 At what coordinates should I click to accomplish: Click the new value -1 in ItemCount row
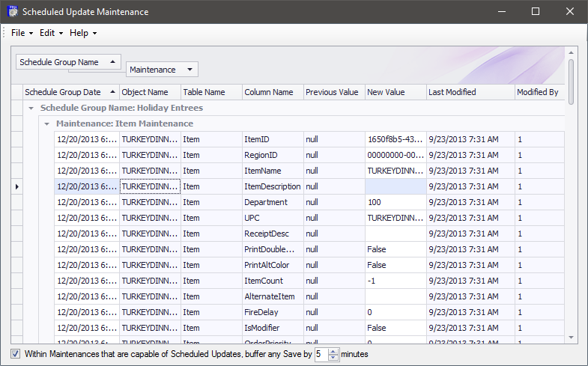click(395, 281)
